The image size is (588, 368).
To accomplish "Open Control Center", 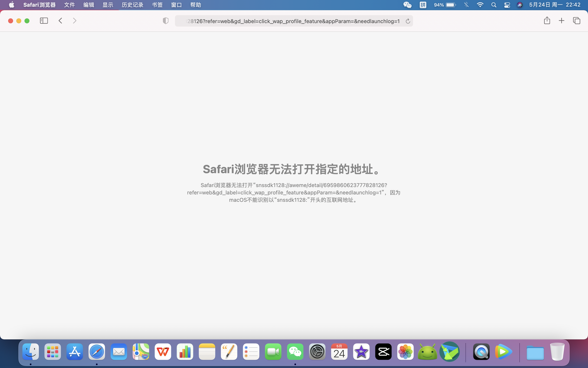I will click(x=507, y=5).
